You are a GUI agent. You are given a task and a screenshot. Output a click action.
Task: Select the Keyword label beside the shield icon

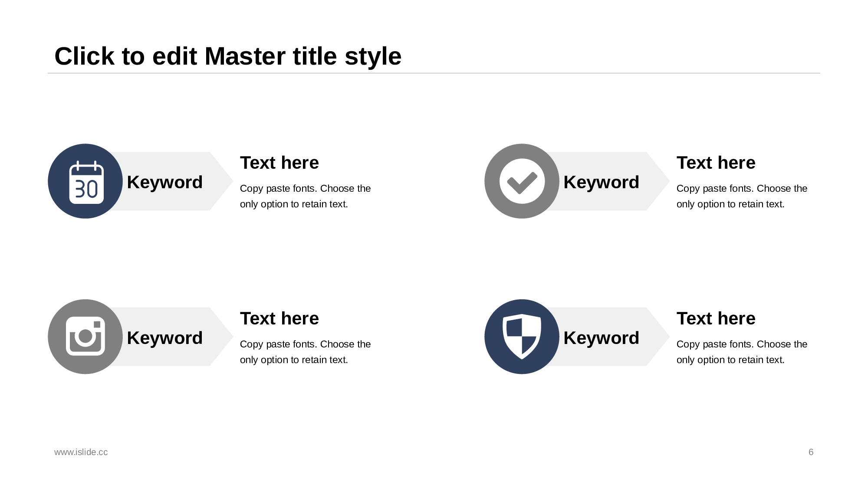click(601, 338)
